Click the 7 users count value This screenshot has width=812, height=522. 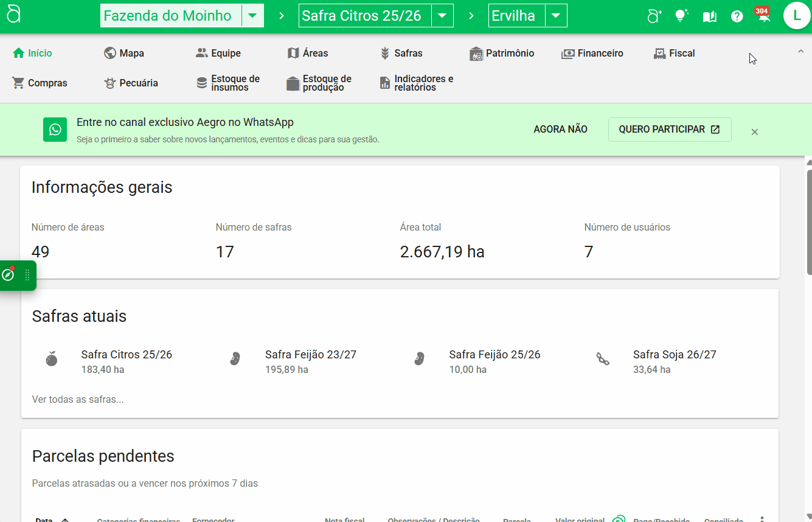point(589,252)
